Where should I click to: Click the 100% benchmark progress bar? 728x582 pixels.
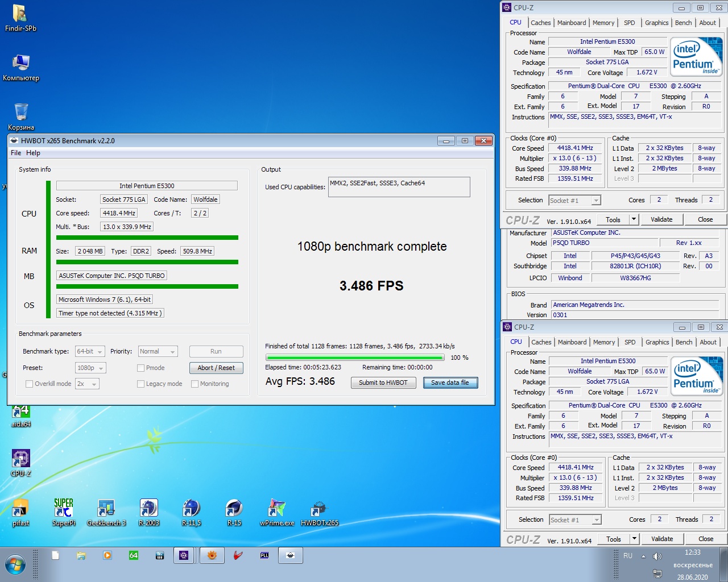(x=355, y=357)
